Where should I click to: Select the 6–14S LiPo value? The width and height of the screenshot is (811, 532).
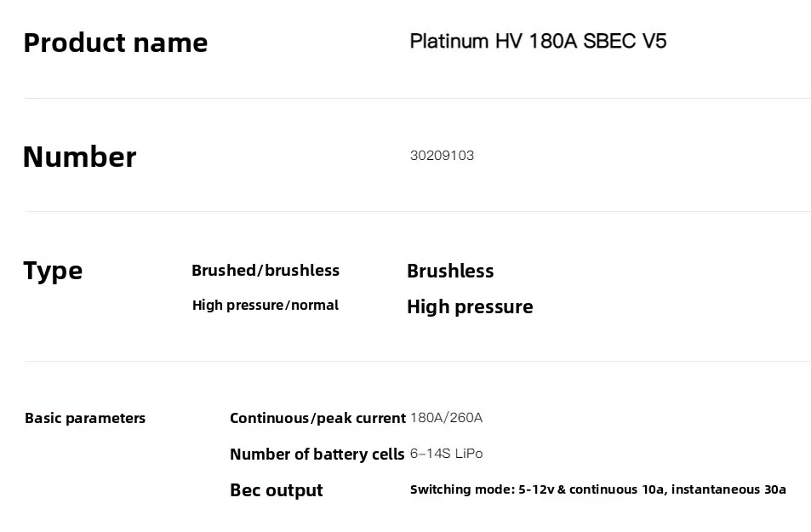tap(447, 454)
